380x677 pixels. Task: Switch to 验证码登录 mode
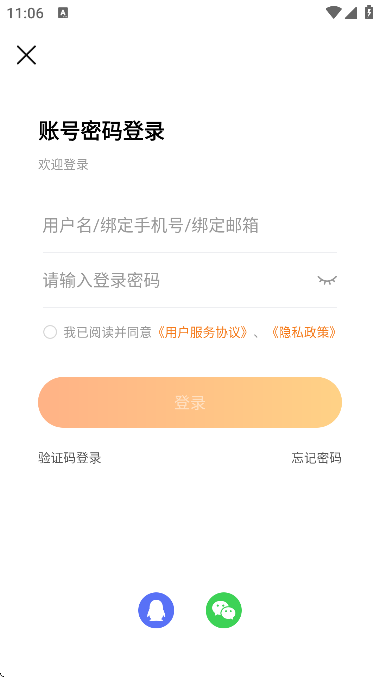(70, 458)
